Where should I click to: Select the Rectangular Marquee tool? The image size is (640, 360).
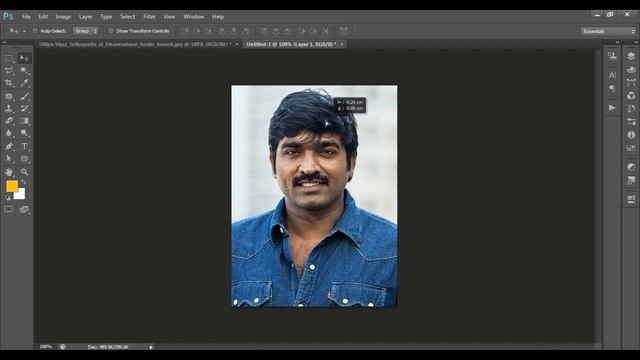click(x=9, y=58)
